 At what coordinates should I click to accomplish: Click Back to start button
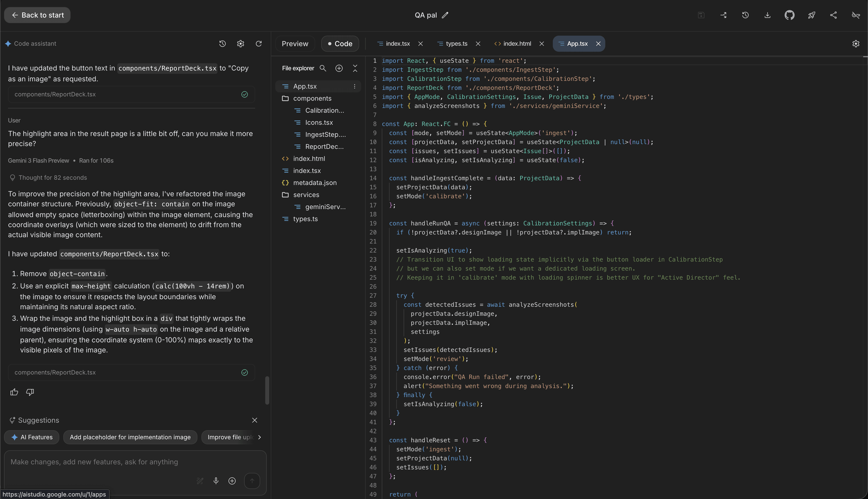[x=37, y=15]
